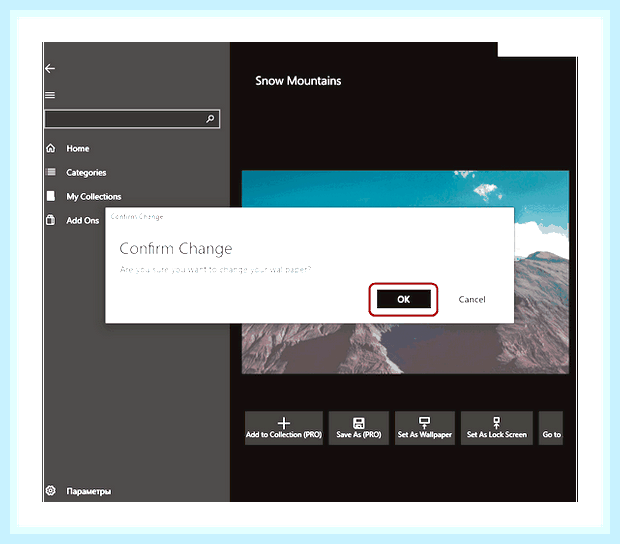Click the back arrow icon

click(x=50, y=69)
